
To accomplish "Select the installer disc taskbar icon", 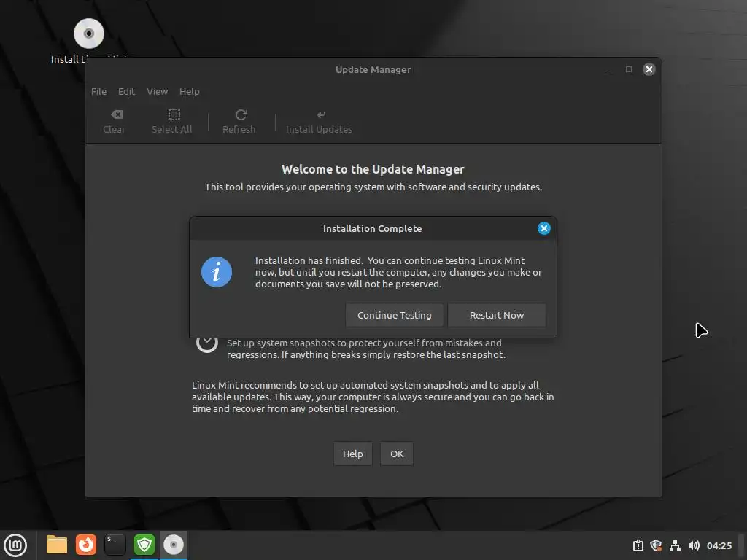I will [174, 545].
